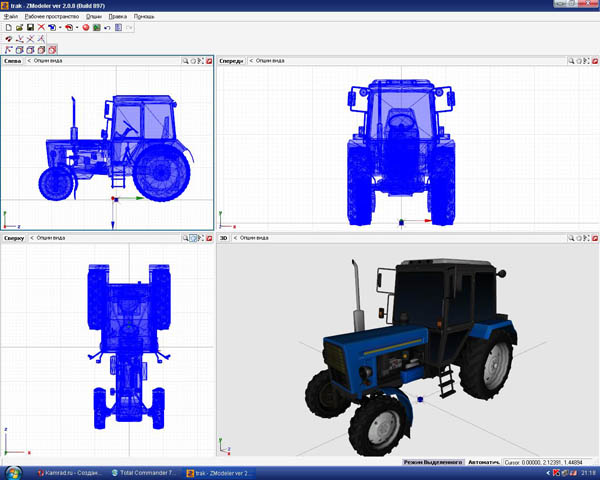Viewport: 600px width, 480px height.
Task: Open the Рабочее пространство menu
Action: point(52,17)
